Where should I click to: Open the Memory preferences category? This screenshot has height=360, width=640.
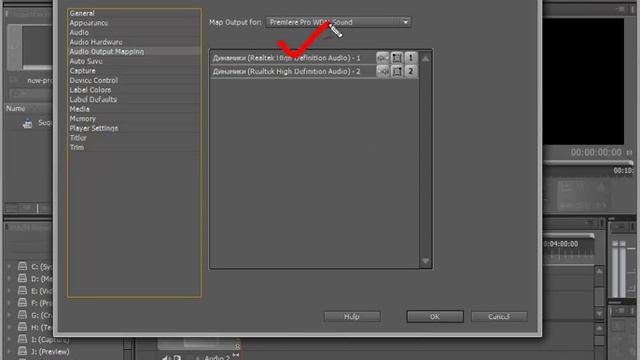(x=82, y=119)
